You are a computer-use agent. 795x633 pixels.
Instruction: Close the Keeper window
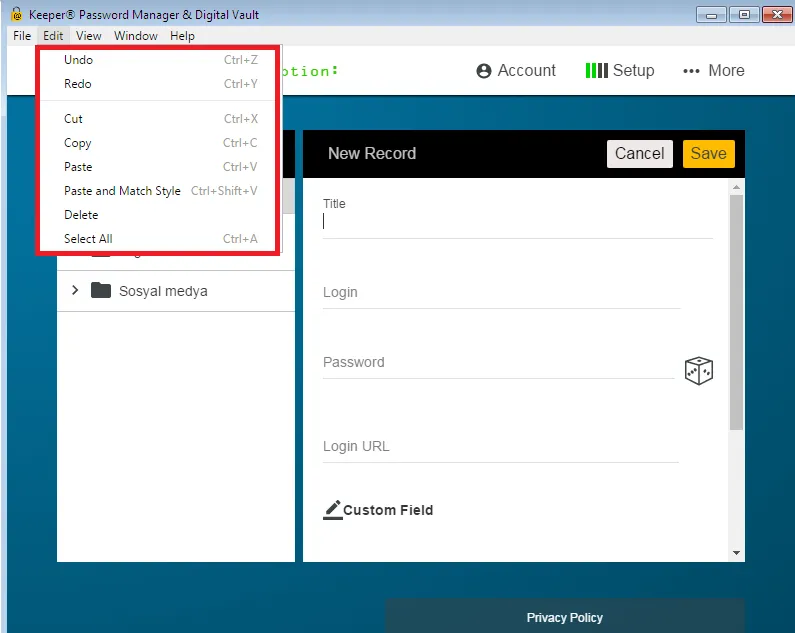777,15
